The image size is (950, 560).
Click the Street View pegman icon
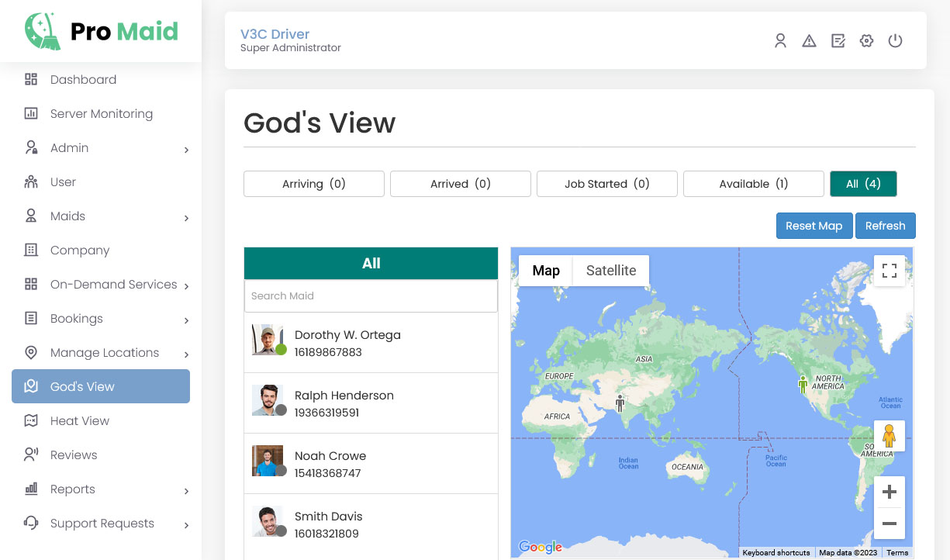(890, 436)
